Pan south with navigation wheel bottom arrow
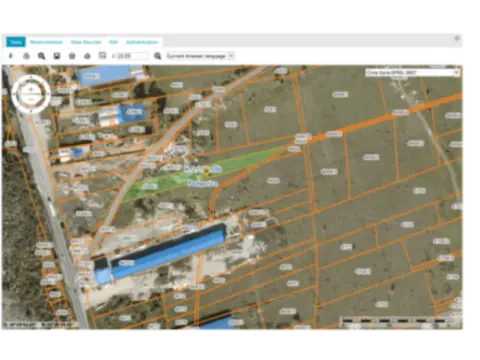This screenshot has height=360, width=480. (x=31, y=111)
